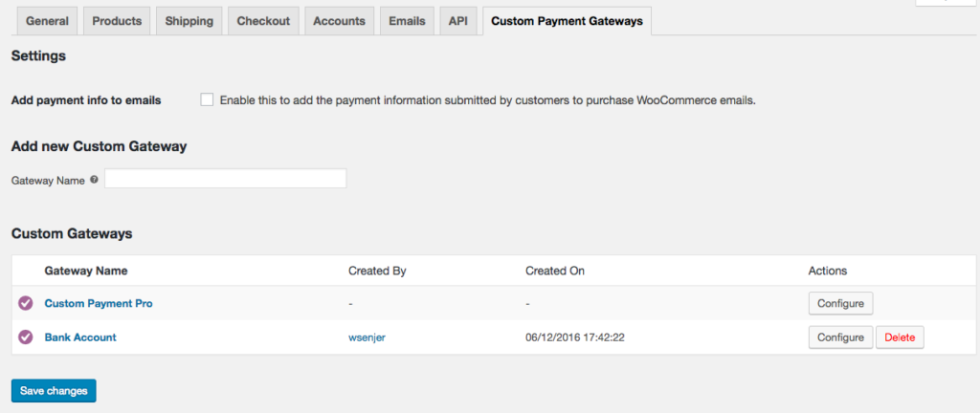The height and width of the screenshot is (413, 980).
Task: Switch to the Products tab
Action: point(116,21)
